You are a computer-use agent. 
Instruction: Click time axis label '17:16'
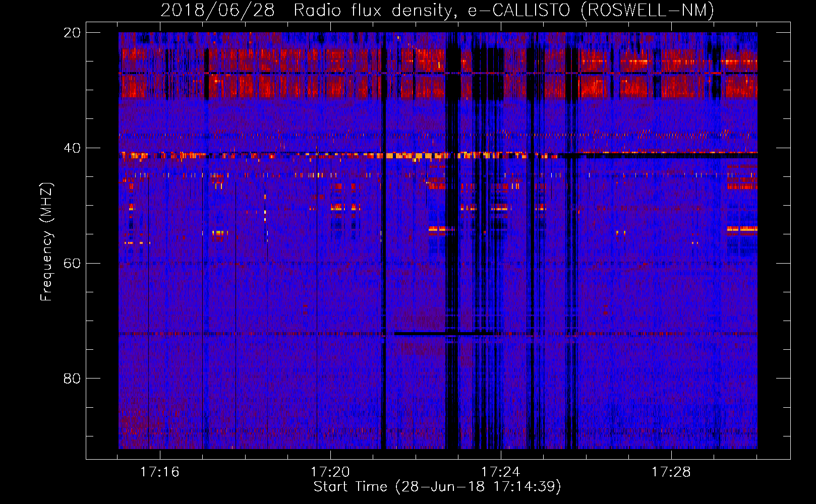(160, 472)
